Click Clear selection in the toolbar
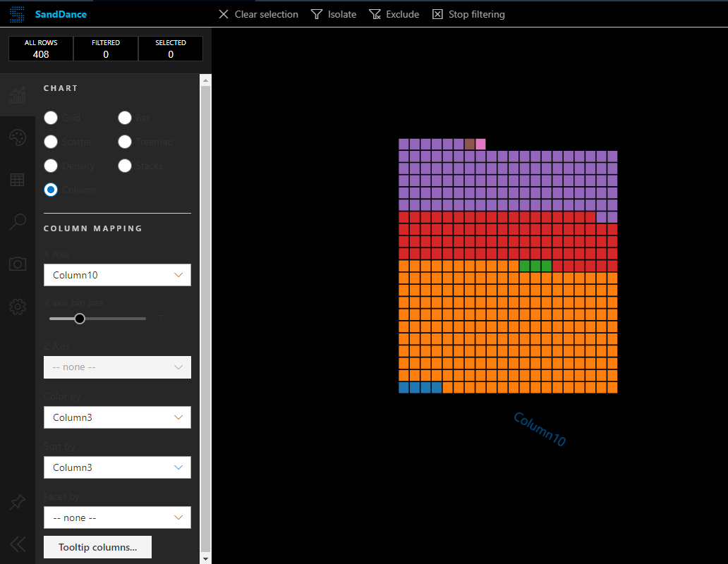 pyautogui.click(x=258, y=14)
